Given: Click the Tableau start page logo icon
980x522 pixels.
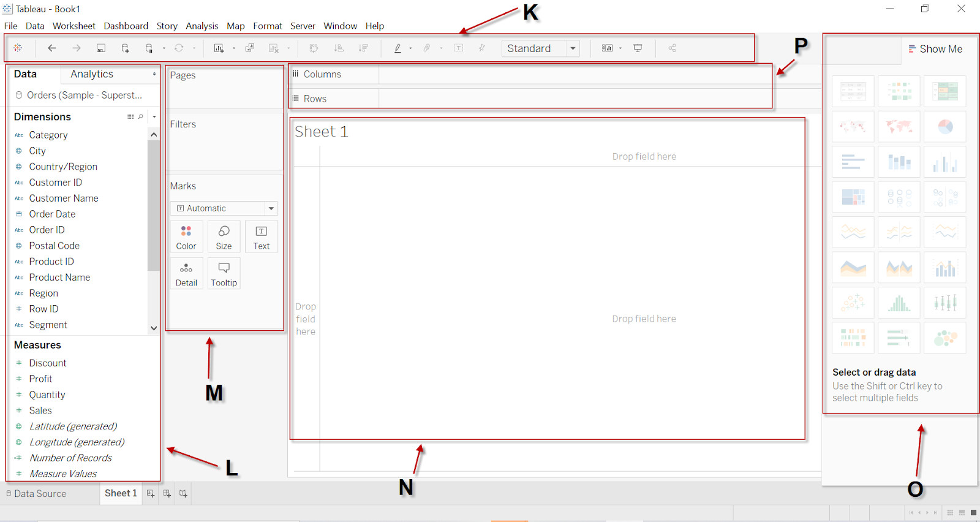Looking at the screenshot, I should [18, 48].
